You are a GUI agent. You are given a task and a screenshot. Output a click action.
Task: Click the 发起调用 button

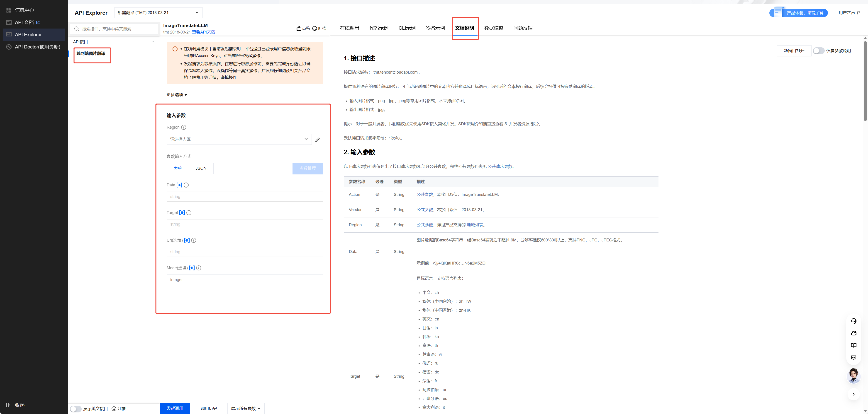tap(175, 408)
